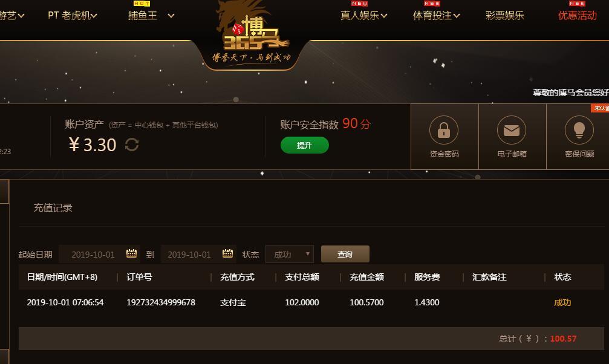
Task: Open 优惠活动 promotions link
Action: click(577, 15)
